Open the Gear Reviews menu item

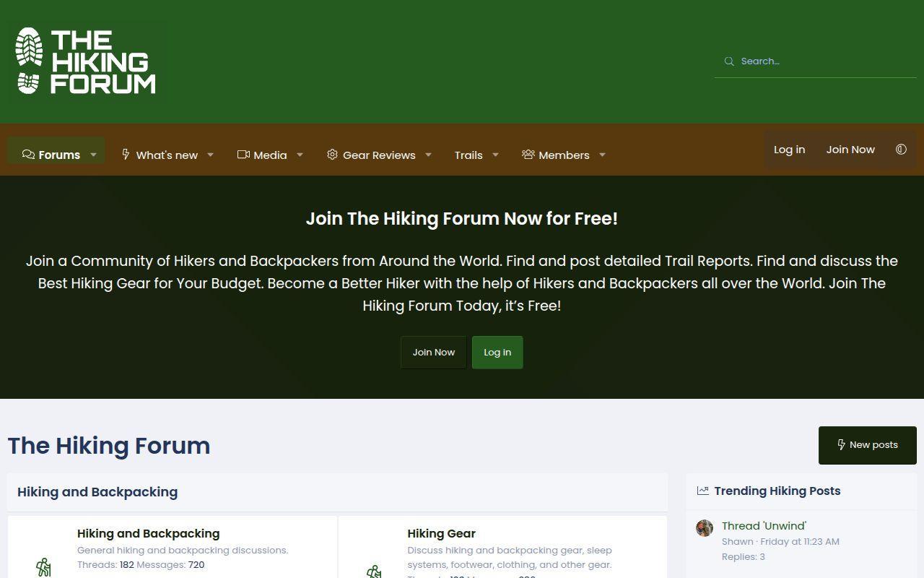pos(379,155)
